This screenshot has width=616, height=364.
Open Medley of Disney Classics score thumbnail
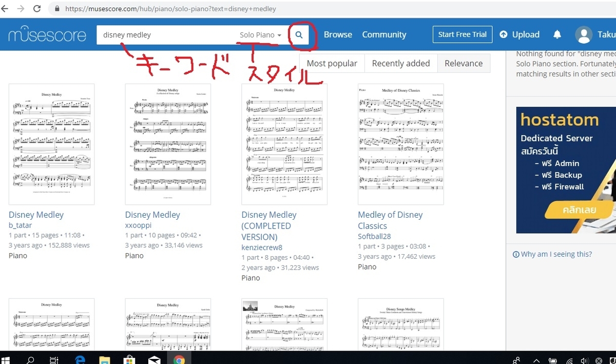pos(401,144)
